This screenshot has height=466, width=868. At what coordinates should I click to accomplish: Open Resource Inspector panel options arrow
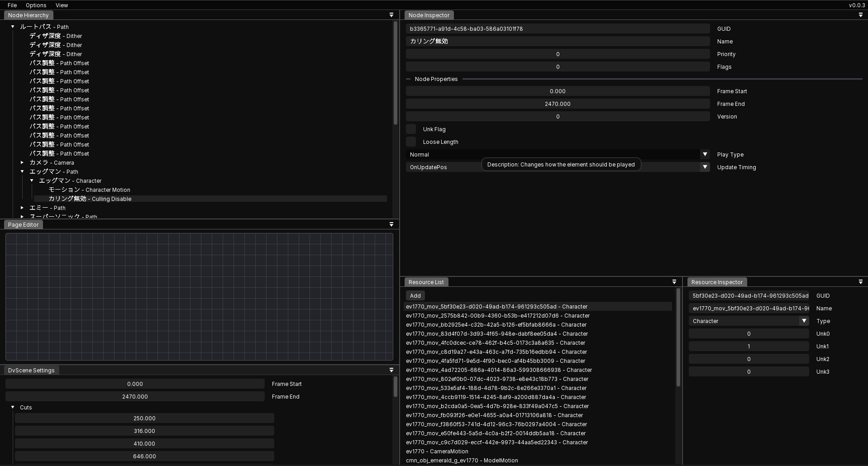[x=860, y=282]
